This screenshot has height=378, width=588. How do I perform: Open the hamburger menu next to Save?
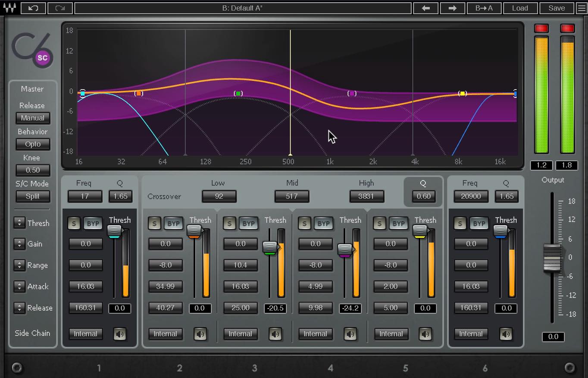(x=582, y=8)
